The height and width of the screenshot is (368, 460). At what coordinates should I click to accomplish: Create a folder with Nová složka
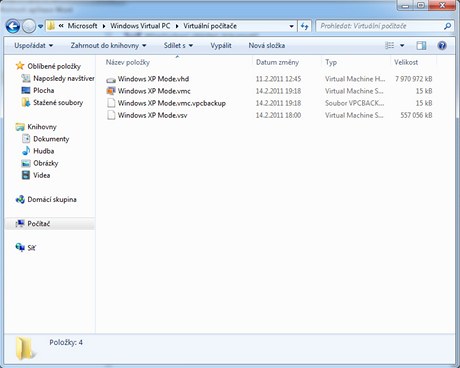pyautogui.click(x=267, y=45)
